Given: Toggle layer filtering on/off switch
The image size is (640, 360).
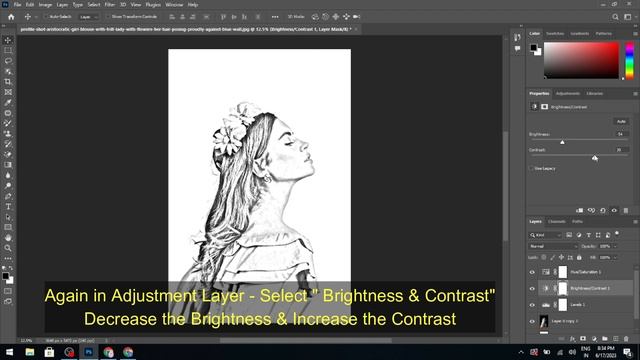Looking at the screenshot, I should point(617,234).
